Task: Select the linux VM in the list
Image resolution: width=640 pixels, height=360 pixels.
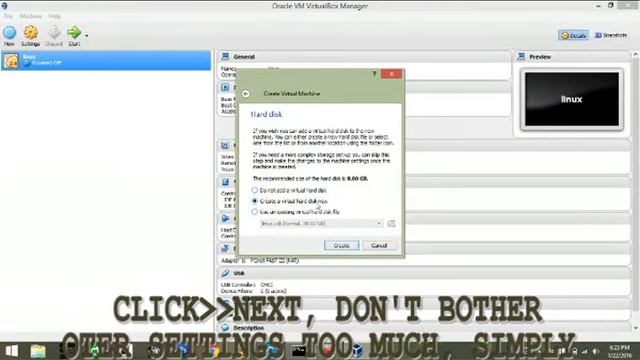Action: coord(106,60)
